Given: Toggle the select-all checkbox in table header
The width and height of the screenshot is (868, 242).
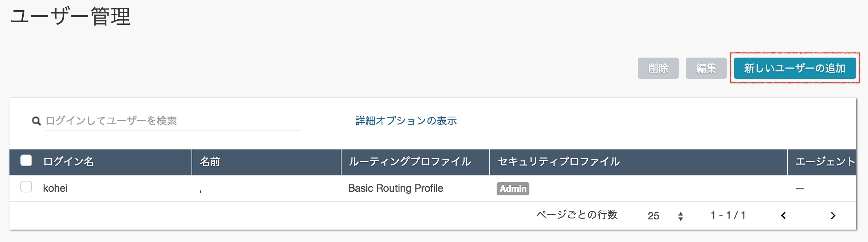Looking at the screenshot, I should click(x=26, y=161).
